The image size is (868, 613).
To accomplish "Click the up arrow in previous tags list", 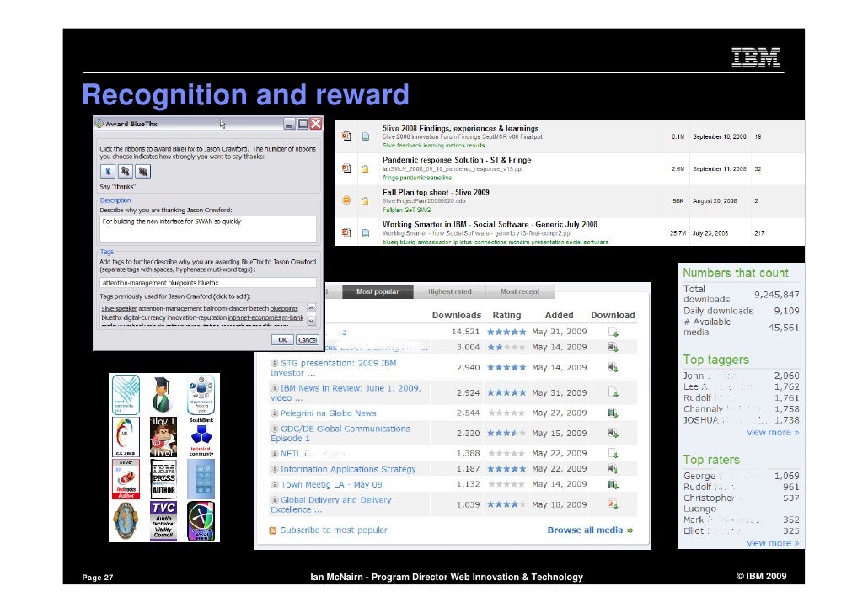I will (311, 307).
